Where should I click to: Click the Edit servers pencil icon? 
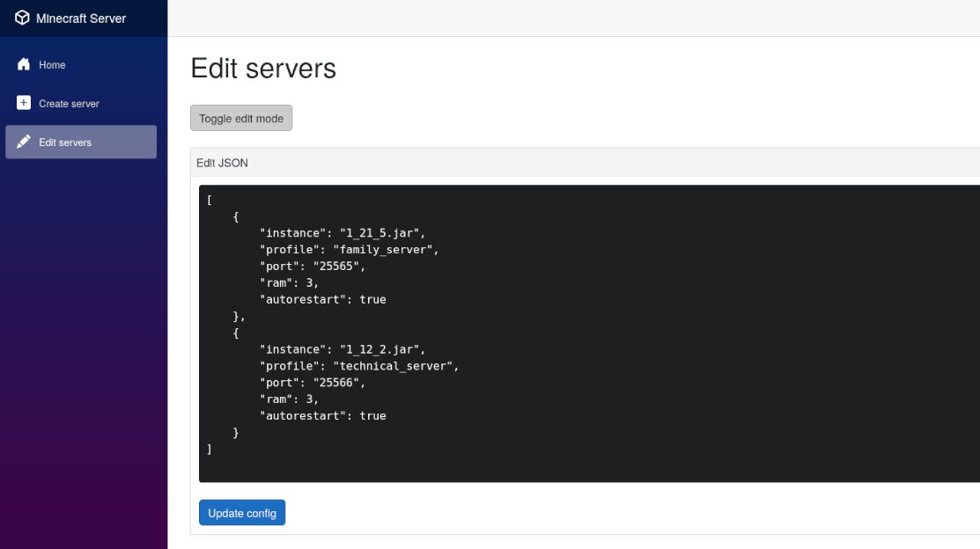pos(24,142)
